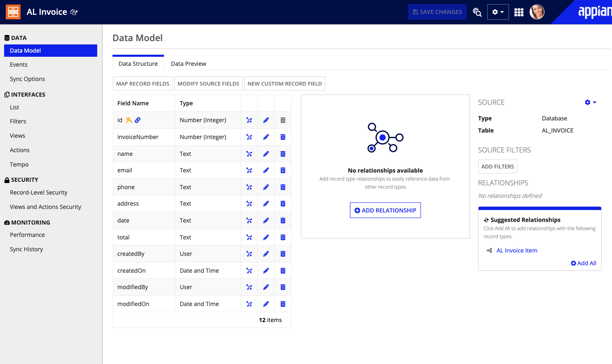The image size is (612, 364).
Task: Click the Add Filters button
Action: [x=498, y=167]
